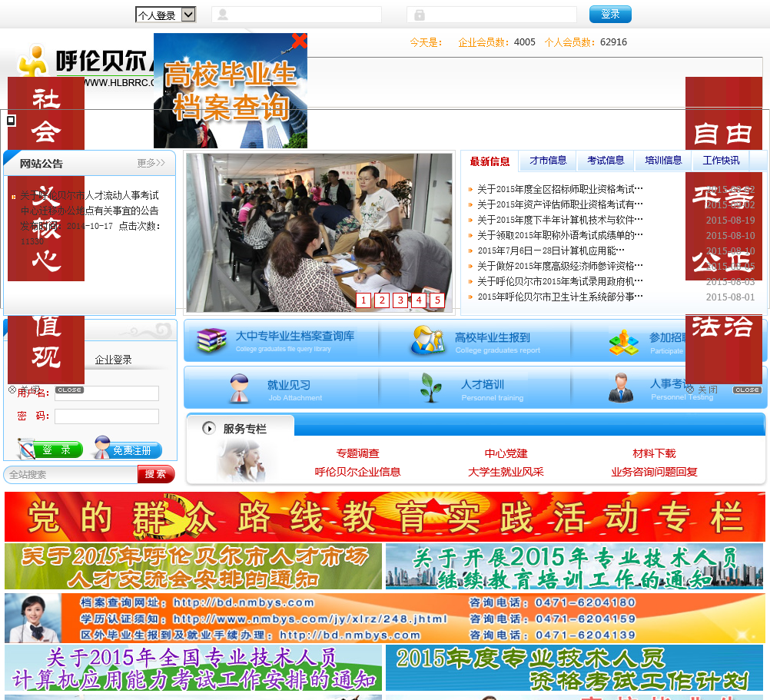Click the 人事考试 businessman icon
The width and height of the screenshot is (770, 700).
click(621, 388)
